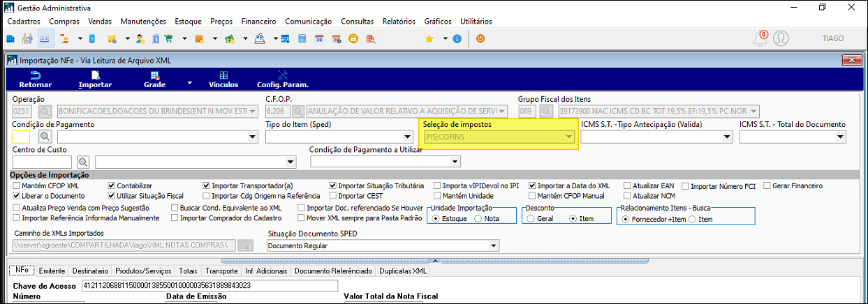Image resolution: width=868 pixels, height=304 pixels.
Task: Open the calculator icon
Action: [x=302, y=38]
